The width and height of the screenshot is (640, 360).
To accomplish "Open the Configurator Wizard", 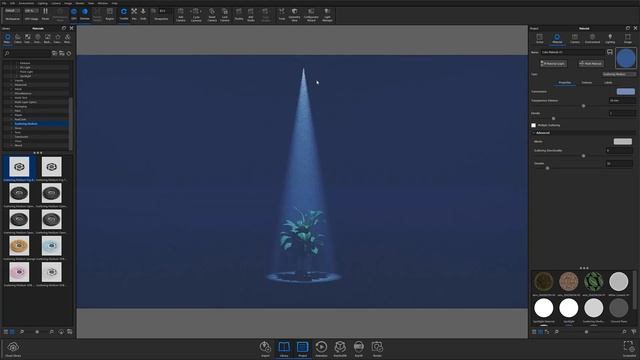I will click(x=311, y=14).
